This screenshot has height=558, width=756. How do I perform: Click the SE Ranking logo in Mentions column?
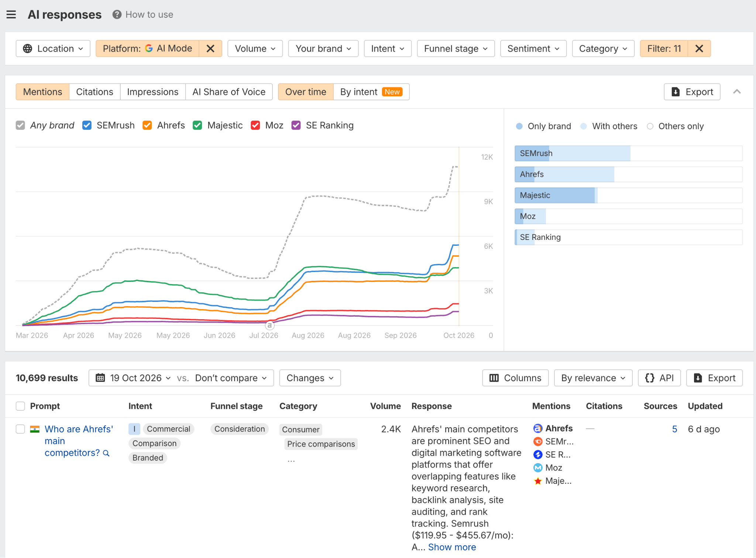pos(538,455)
